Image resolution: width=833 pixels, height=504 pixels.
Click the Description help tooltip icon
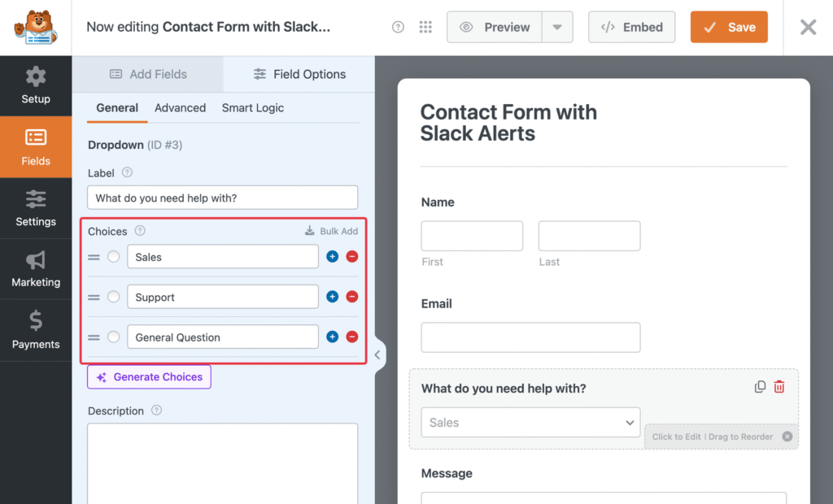click(x=156, y=411)
